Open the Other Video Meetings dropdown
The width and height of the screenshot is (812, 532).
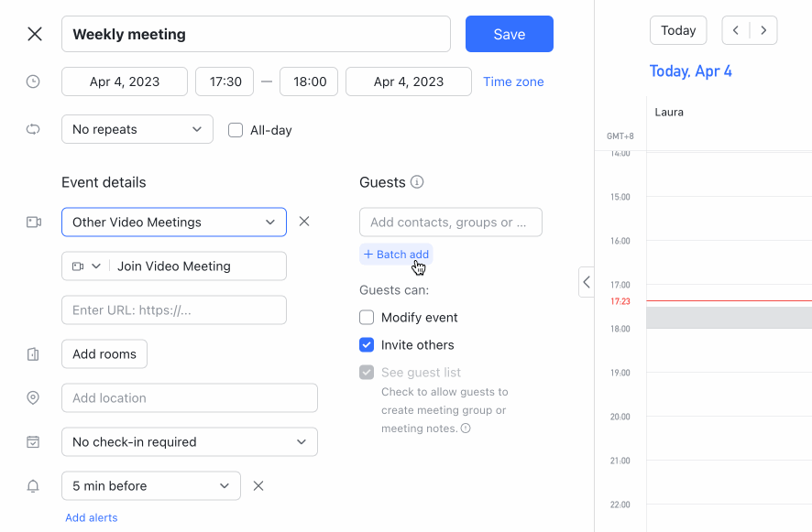point(173,222)
